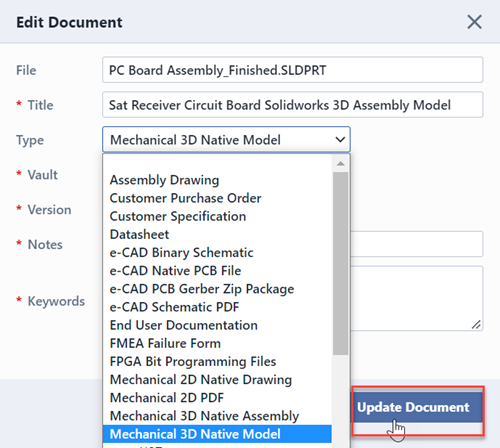The image size is (500, 448).
Task: Click the Title input field
Action: [293, 105]
